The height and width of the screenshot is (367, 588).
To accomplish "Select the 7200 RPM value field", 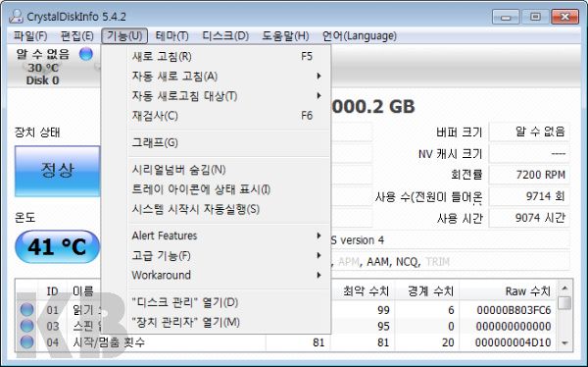I will (x=529, y=175).
